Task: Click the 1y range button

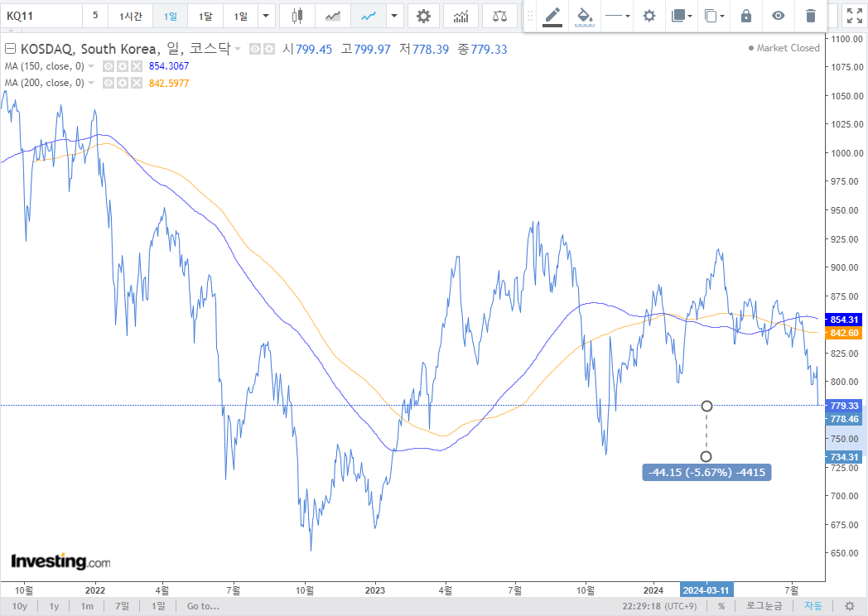Action: click(54, 606)
